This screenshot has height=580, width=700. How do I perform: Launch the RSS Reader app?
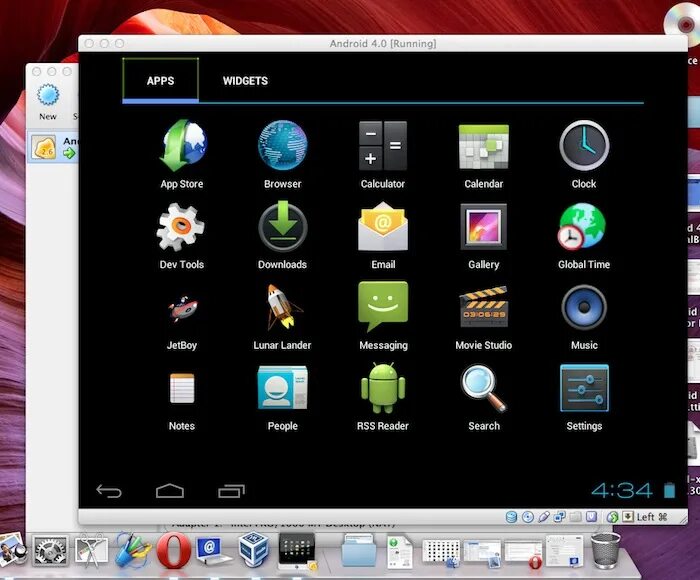(x=383, y=397)
